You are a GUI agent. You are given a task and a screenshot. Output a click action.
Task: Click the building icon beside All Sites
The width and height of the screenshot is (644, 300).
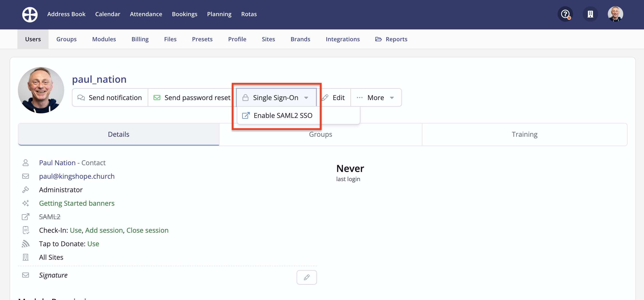pyautogui.click(x=26, y=257)
